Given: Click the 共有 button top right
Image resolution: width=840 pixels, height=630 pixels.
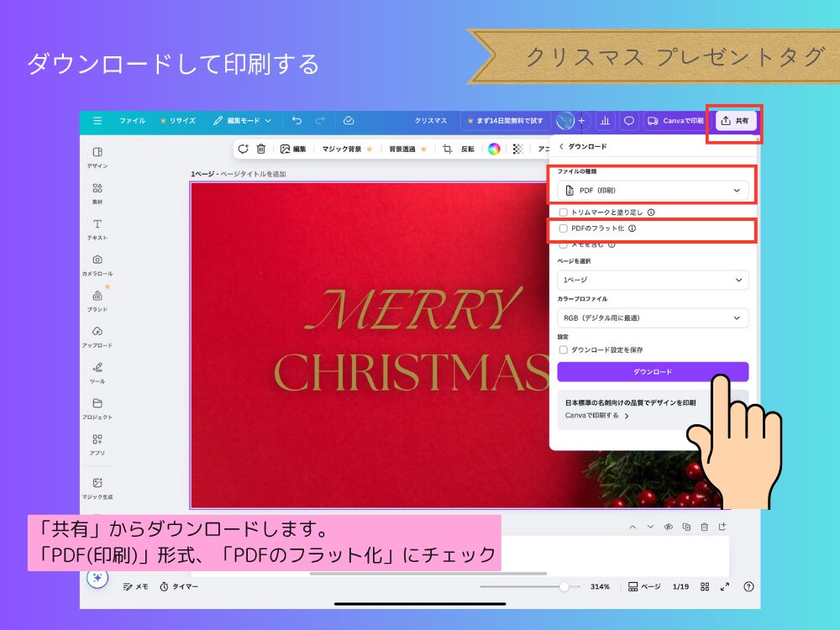Looking at the screenshot, I should tap(734, 120).
